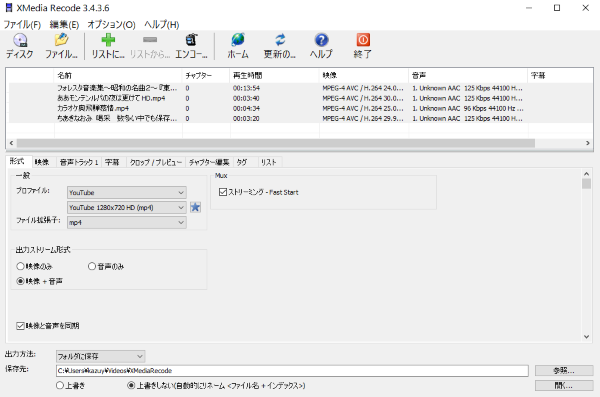Click the 参照... browse button
This screenshot has width=600, height=397.
tap(564, 370)
